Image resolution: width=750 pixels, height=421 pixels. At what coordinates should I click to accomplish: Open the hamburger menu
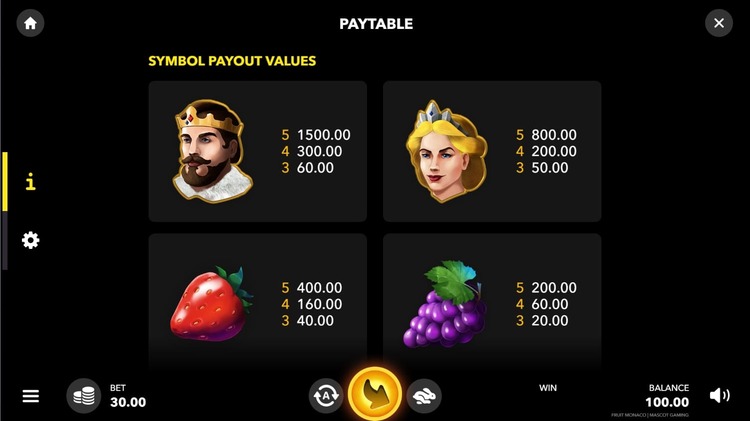tap(31, 396)
